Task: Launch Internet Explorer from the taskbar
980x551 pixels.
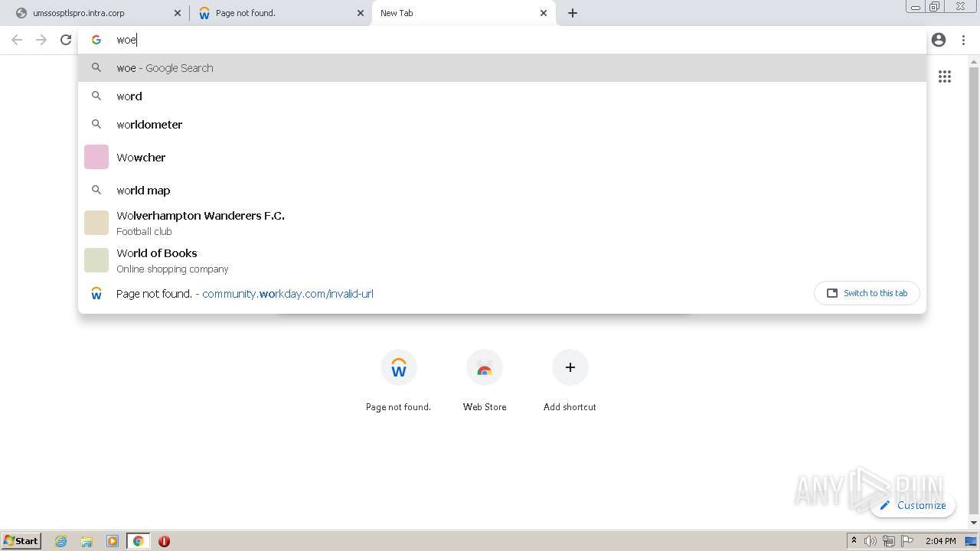Action: pos(61,541)
